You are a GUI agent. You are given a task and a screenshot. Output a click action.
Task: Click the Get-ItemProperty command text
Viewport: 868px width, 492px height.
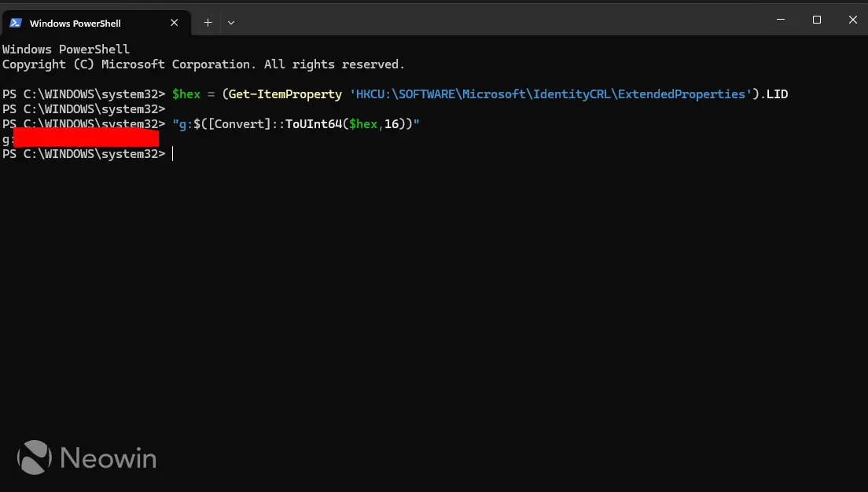point(285,94)
